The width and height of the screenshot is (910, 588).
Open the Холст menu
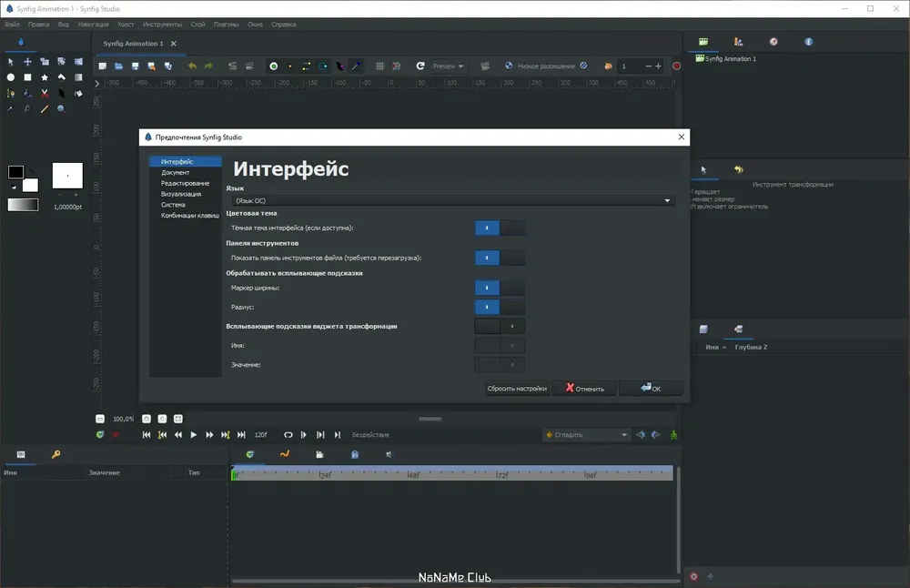126,25
